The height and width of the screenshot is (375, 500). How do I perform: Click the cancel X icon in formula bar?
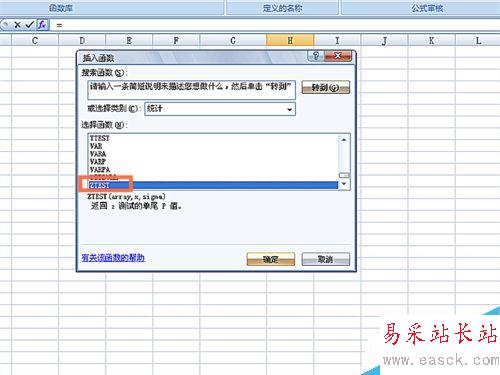(17, 25)
